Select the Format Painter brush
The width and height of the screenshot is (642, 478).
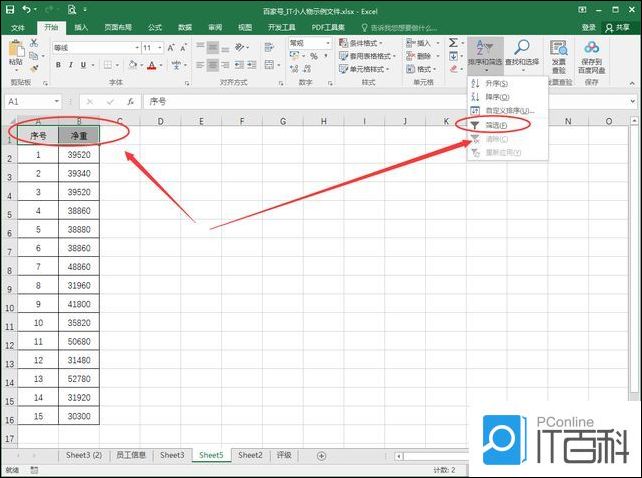pyautogui.click(x=34, y=68)
